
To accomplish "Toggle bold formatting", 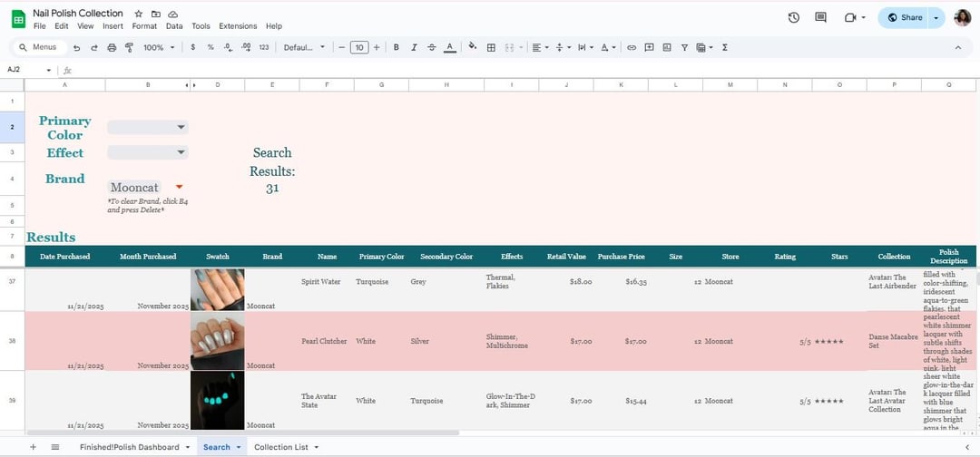I will click(397, 47).
